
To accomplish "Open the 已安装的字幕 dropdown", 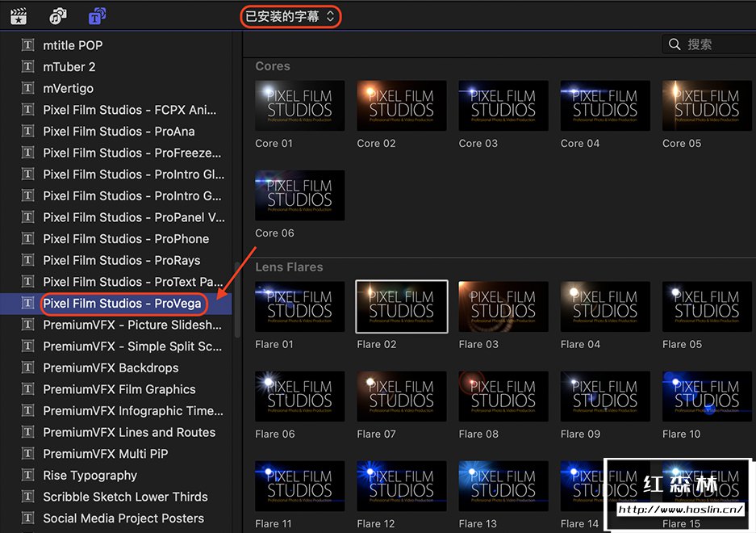I will tap(290, 17).
